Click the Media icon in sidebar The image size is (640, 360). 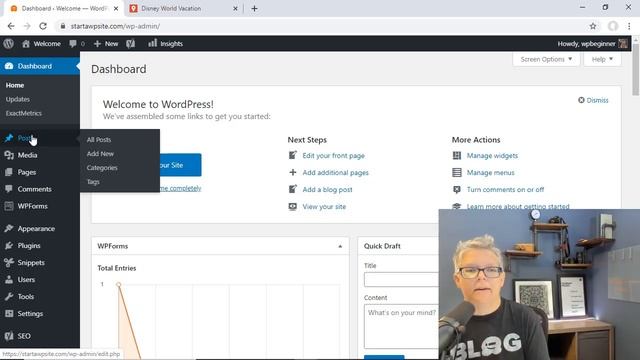pos(9,155)
